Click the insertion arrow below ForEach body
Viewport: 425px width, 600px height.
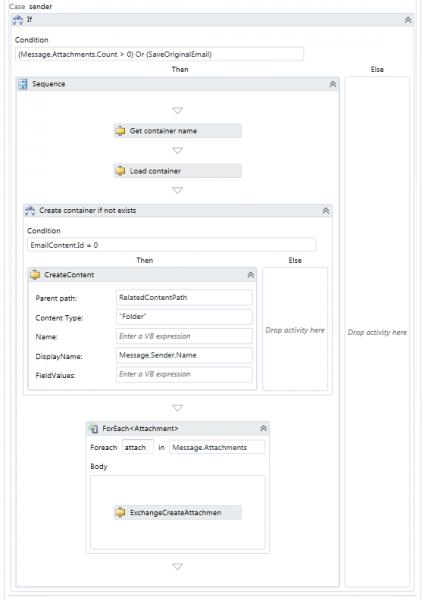tap(177, 566)
